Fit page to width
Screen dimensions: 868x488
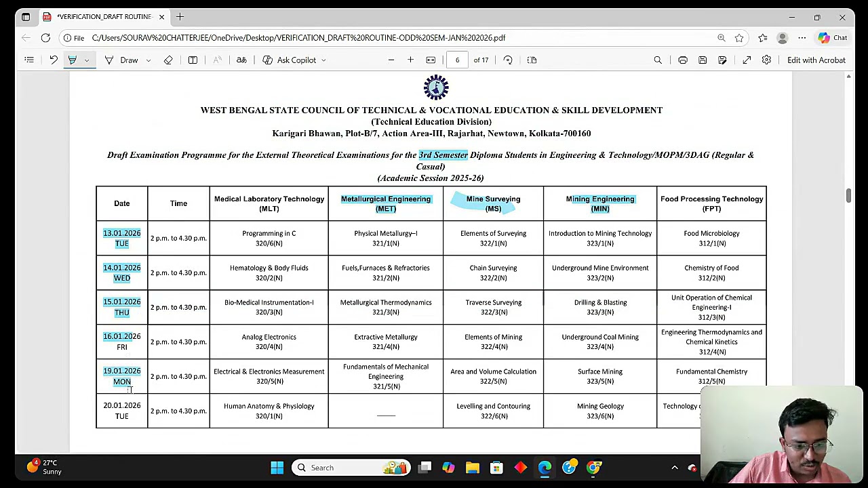click(x=431, y=60)
